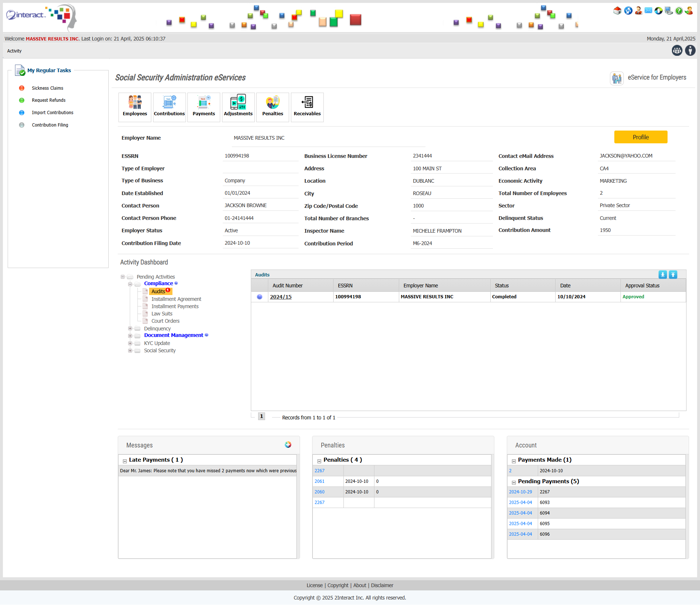Open the Payments module
The height and width of the screenshot is (605, 700).
(x=203, y=107)
